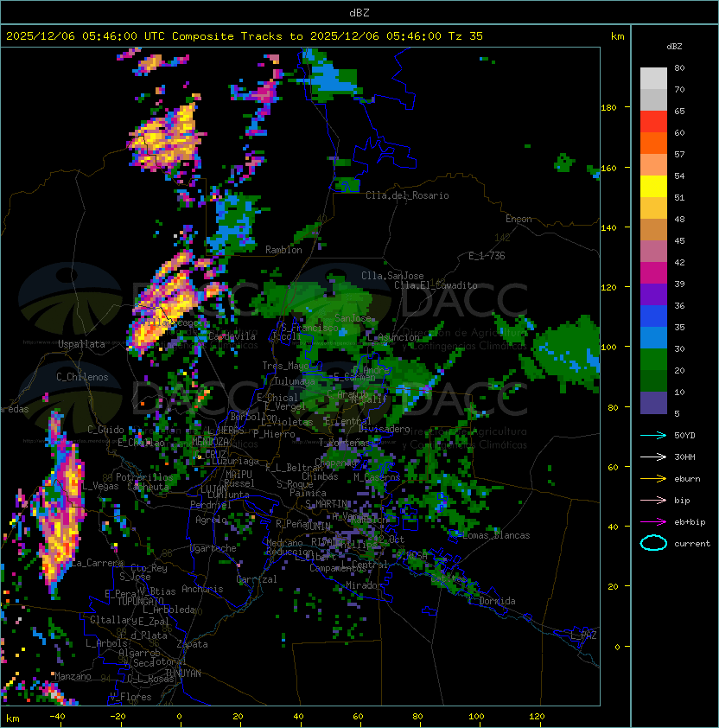Click the '57' value on the color scale
The width and height of the screenshot is (719, 728).
click(x=679, y=154)
